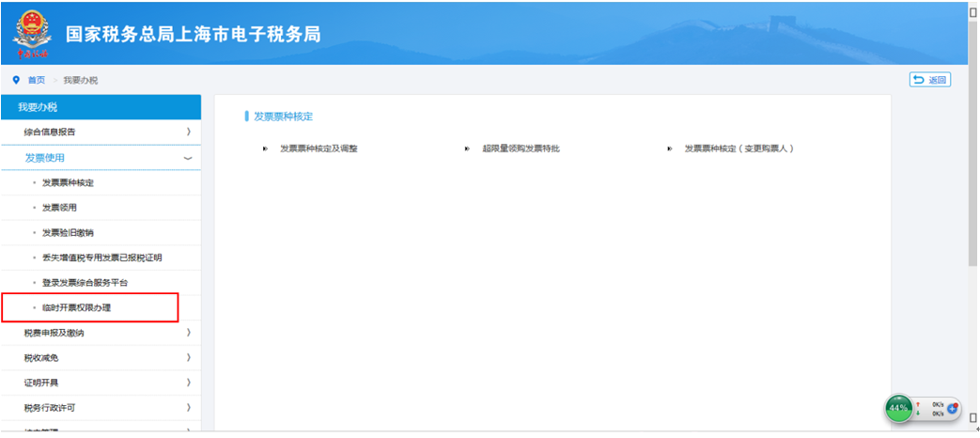This screenshot has height=438, width=980.
Task: Expand chevron next to 税收减免
Action: (x=188, y=357)
